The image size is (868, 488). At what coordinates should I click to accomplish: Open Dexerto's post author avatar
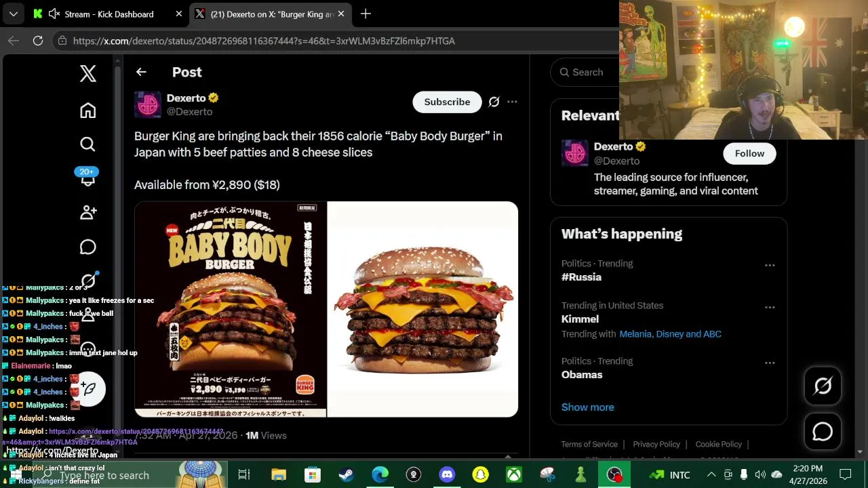(x=148, y=104)
